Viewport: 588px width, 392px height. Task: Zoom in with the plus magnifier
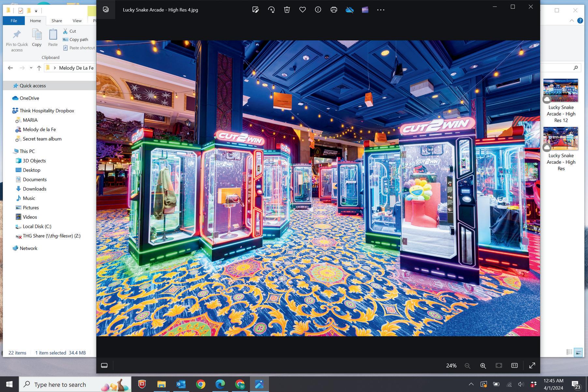point(483,366)
